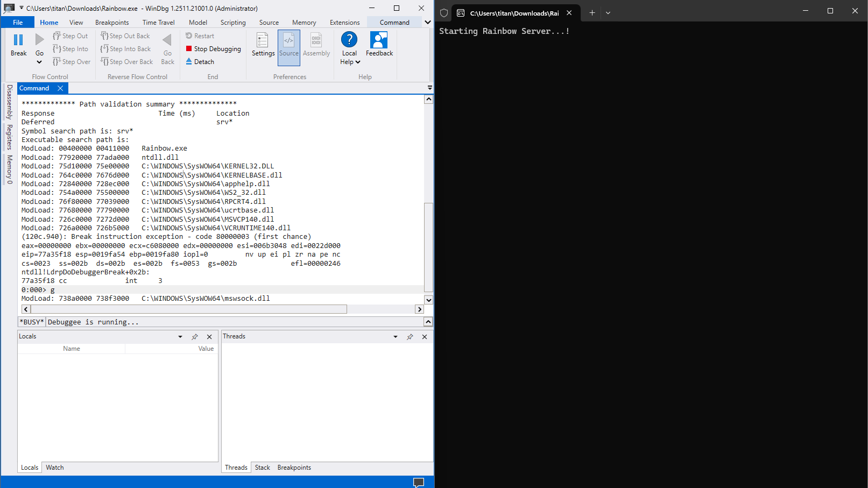This screenshot has width=868, height=488.
Task: Switch to the Breakpoints ribbon tab
Action: click(112, 23)
